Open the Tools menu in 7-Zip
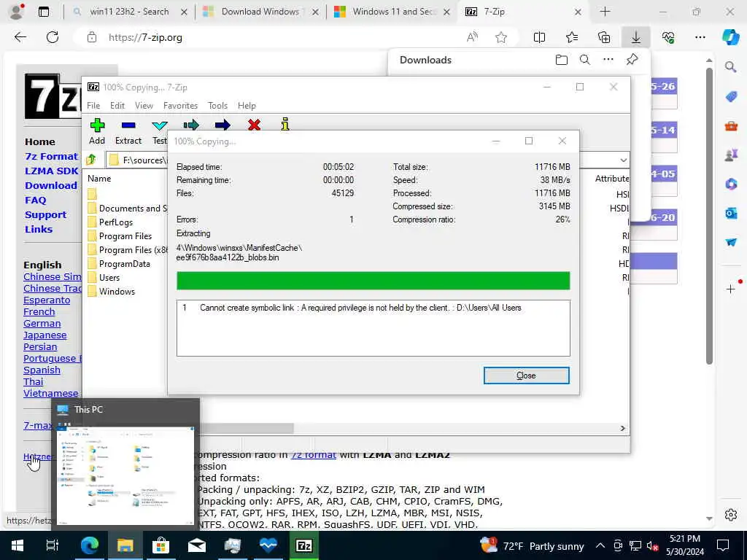Screen dimensions: 747x560 point(217,106)
